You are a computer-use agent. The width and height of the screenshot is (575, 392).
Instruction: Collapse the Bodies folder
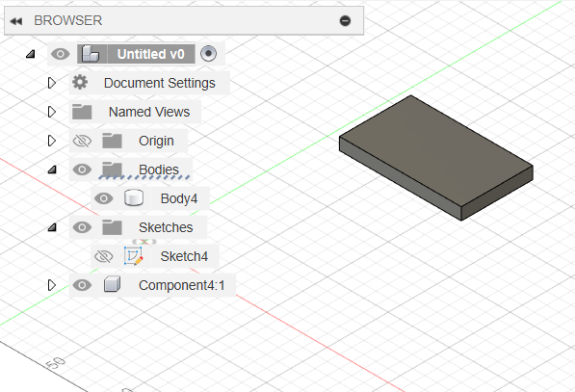tap(52, 170)
